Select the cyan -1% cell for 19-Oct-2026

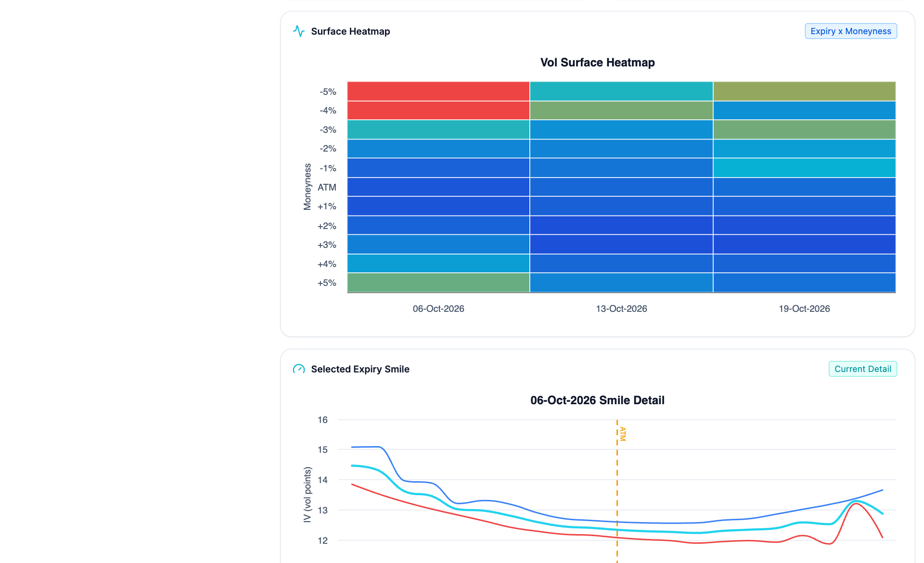[805, 168]
